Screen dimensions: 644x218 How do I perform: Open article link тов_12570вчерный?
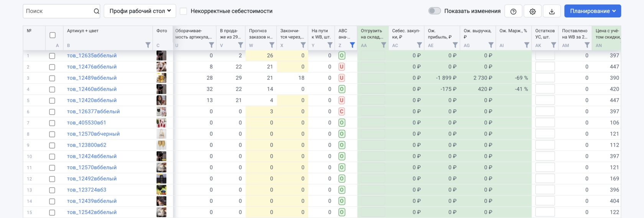pos(93,134)
